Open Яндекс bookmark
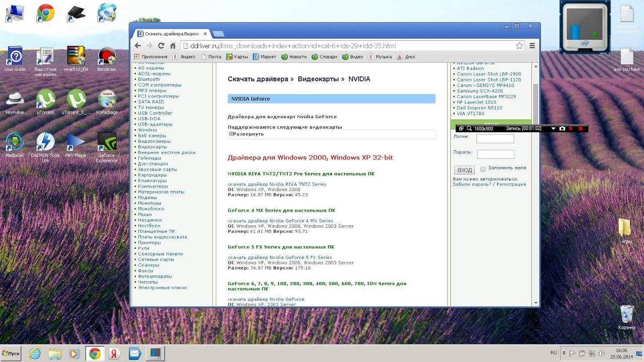The width and height of the screenshot is (644, 362). pos(184,57)
